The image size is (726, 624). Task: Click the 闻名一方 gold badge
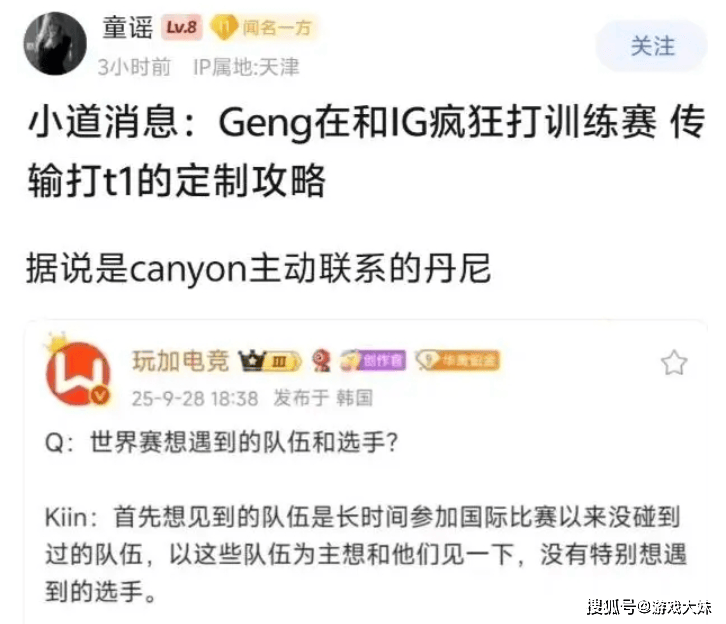(x=263, y=28)
